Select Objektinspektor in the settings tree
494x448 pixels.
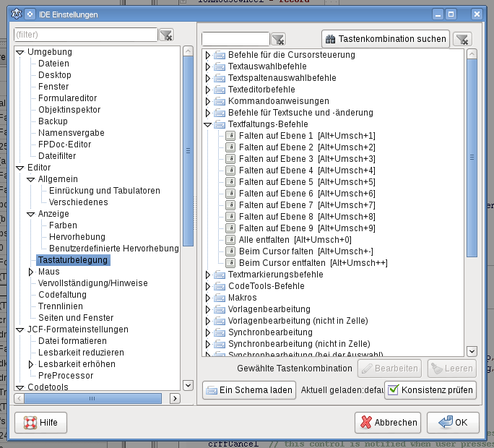click(x=69, y=110)
